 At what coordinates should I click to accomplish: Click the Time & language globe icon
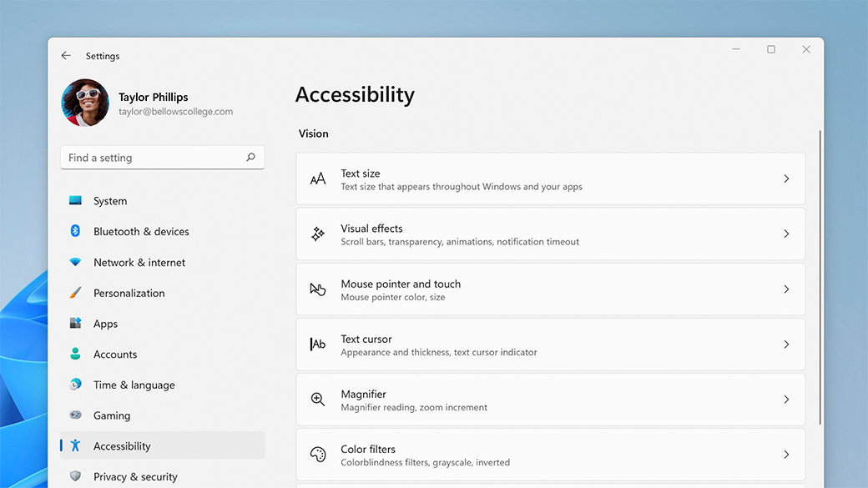(x=75, y=384)
